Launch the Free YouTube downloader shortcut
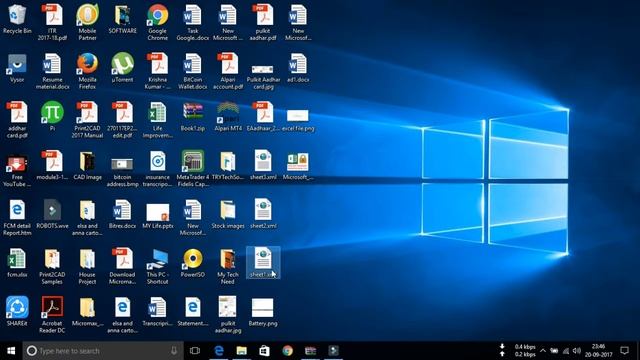 point(17,169)
